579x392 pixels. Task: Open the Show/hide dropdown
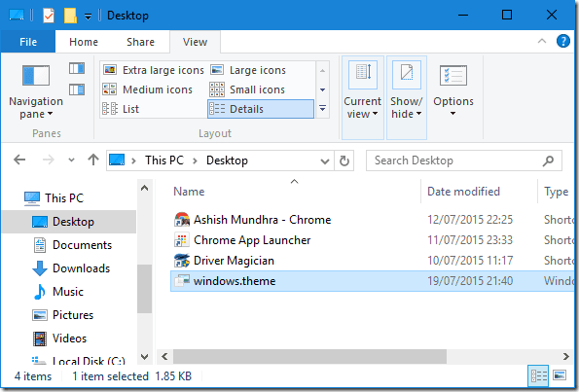coord(407,98)
